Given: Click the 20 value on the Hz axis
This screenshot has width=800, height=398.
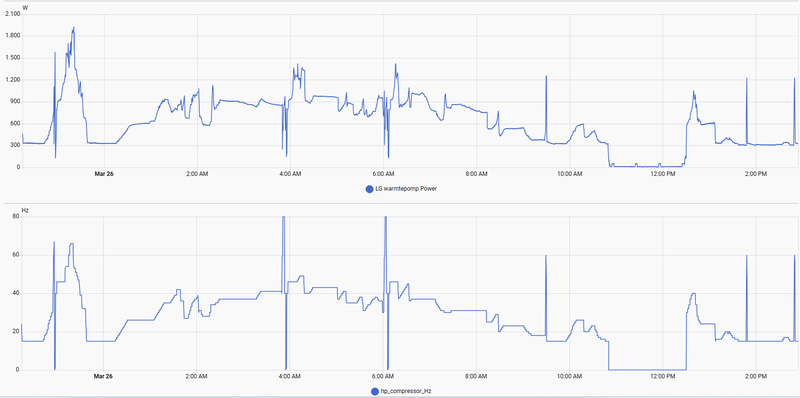Looking at the screenshot, I should point(16,331).
